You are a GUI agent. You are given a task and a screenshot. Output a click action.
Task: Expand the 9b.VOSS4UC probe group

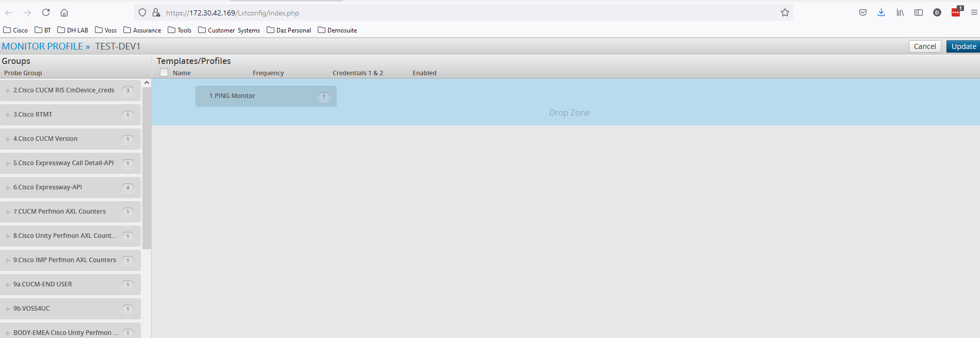click(x=8, y=309)
